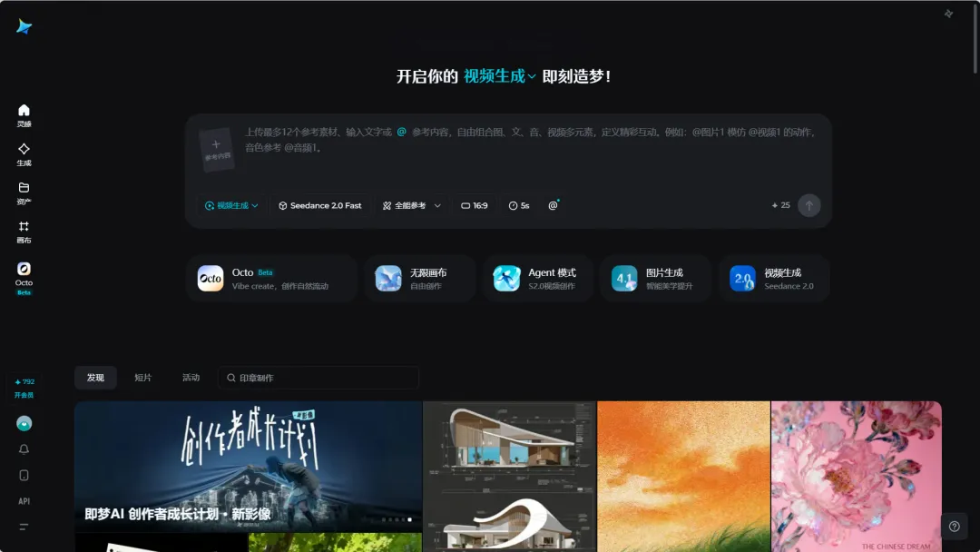Open the orange sky painting thumbnail
The height and width of the screenshot is (552, 980).
(684, 477)
